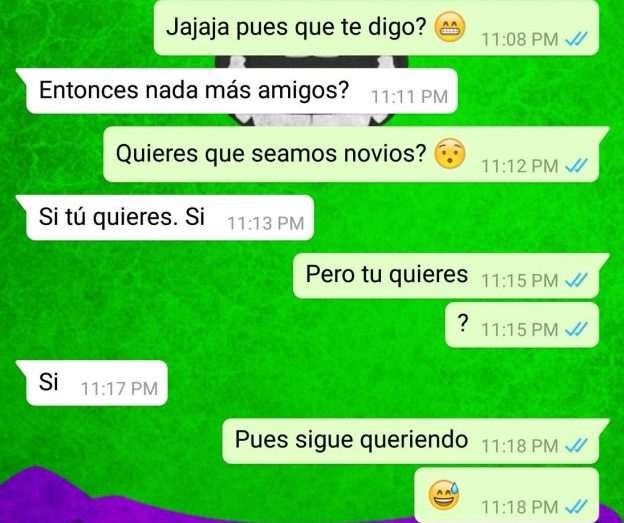
Task: Tap blue checkmarks beside 'Pues sigue queriendo'
Action: coord(576,445)
